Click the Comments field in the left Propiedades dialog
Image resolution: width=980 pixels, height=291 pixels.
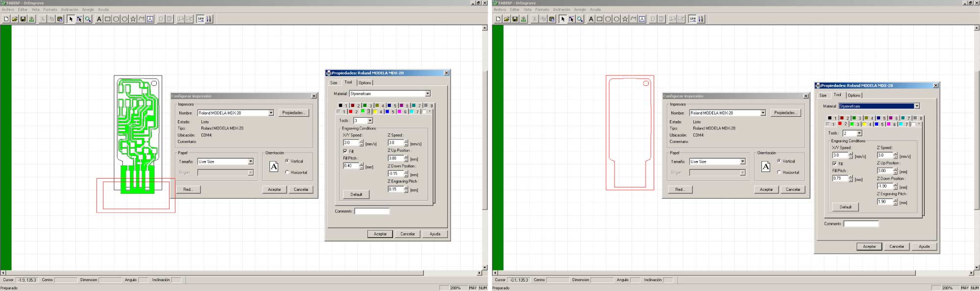[372, 212]
